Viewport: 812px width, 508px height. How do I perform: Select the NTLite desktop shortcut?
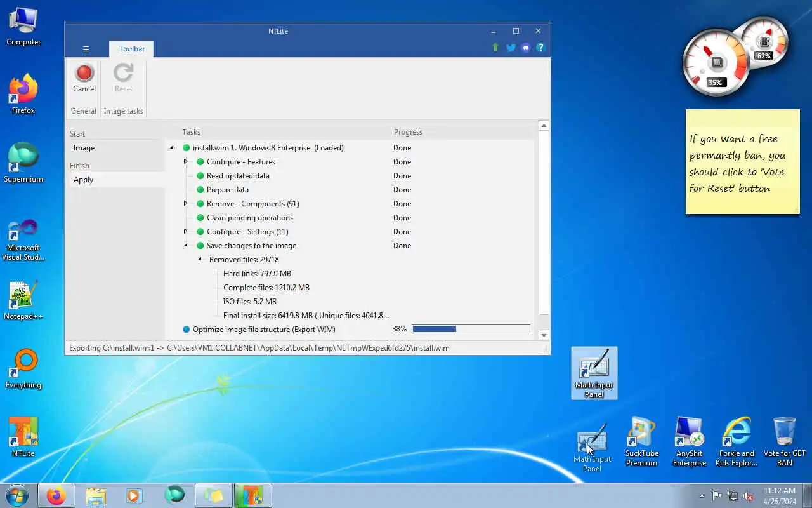(23, 438)
